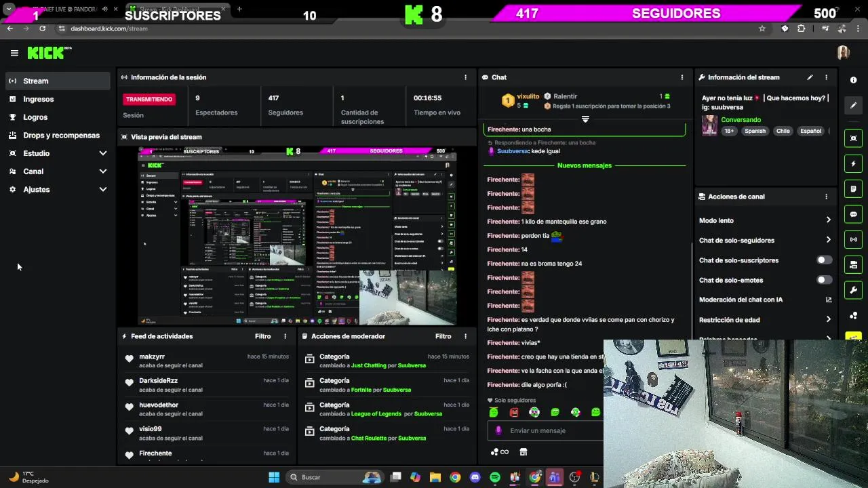The height and width of the screenshot is (488, 868).
Task: Open Acciones de moderador three-dot menu
Action: click(x=465, y=336)
